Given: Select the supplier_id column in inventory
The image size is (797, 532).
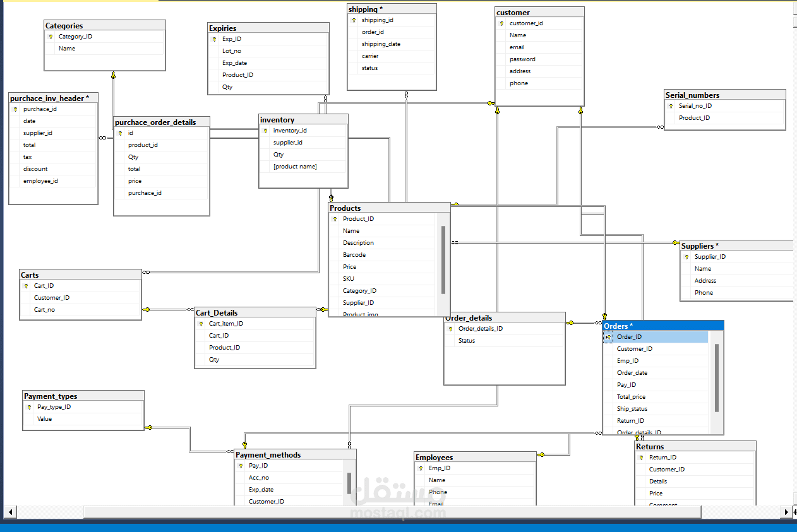Looking at the screenshot, I should coord(303,143).
